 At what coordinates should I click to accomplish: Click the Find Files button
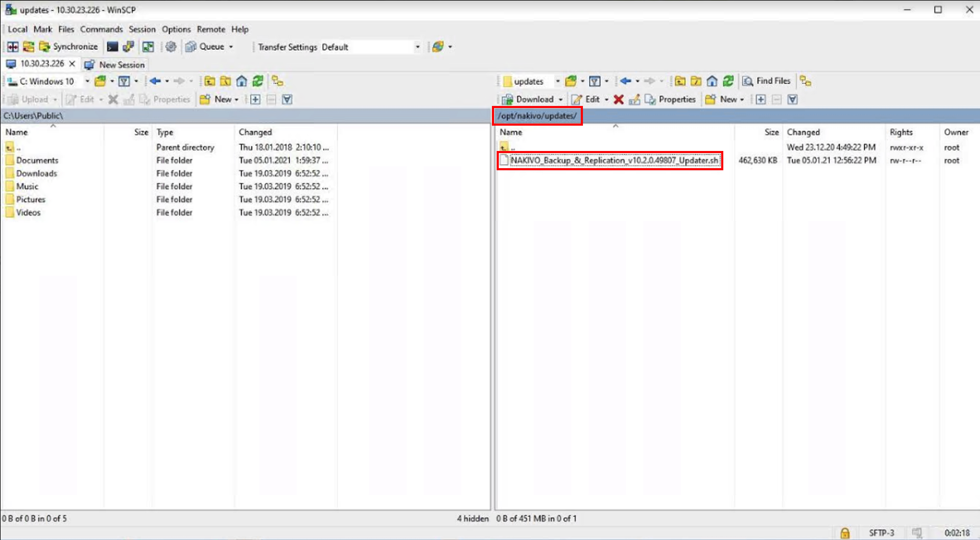[767, 81]
